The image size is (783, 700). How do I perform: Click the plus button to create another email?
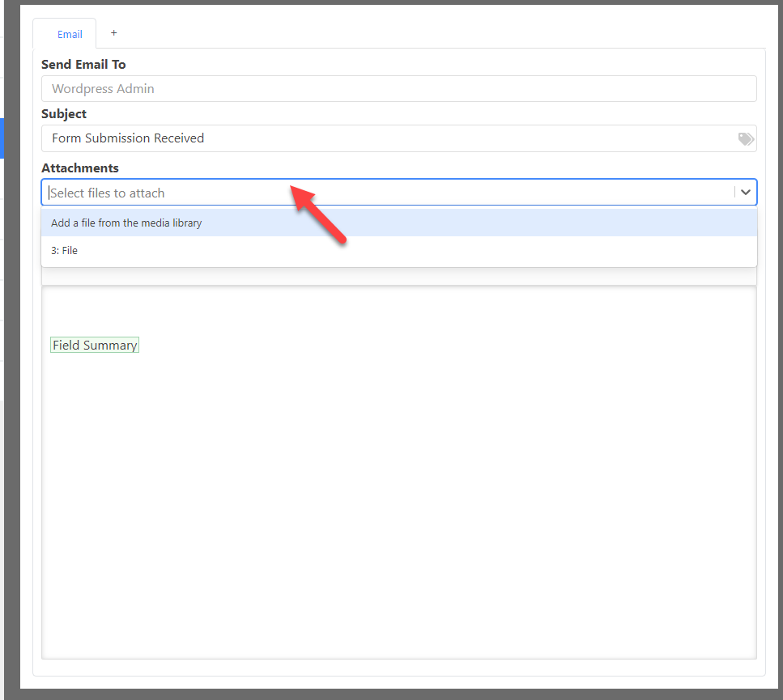tap(113, 33)
